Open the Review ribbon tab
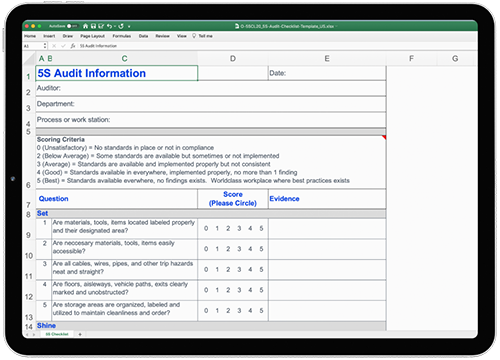Viewport: 500px width, 360px height. pos(162,36)
